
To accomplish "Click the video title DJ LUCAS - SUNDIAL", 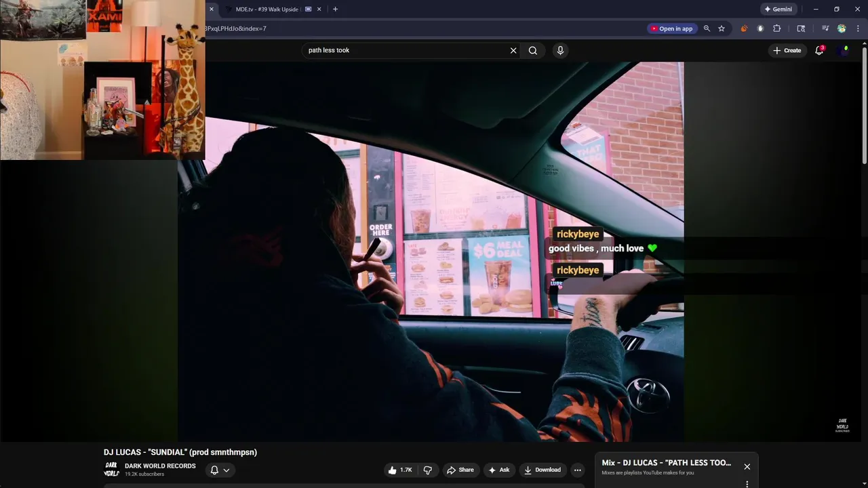I will 180,452.
